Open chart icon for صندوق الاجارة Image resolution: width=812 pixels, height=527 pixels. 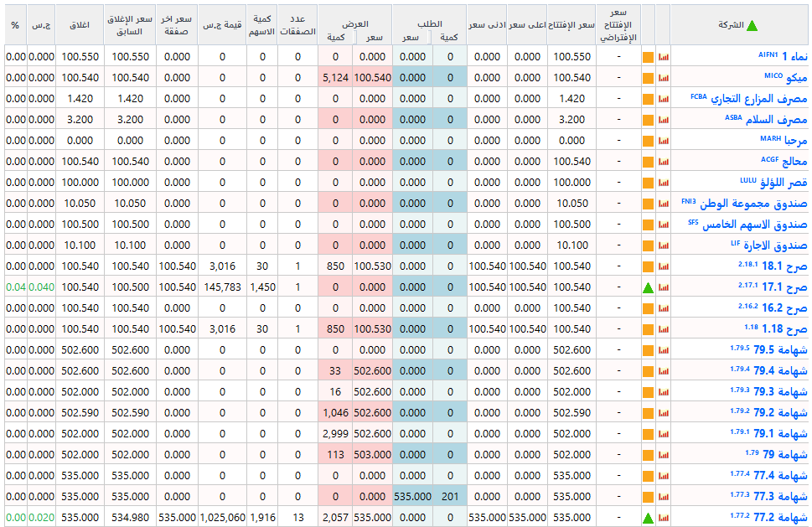[x=664, y=245]
